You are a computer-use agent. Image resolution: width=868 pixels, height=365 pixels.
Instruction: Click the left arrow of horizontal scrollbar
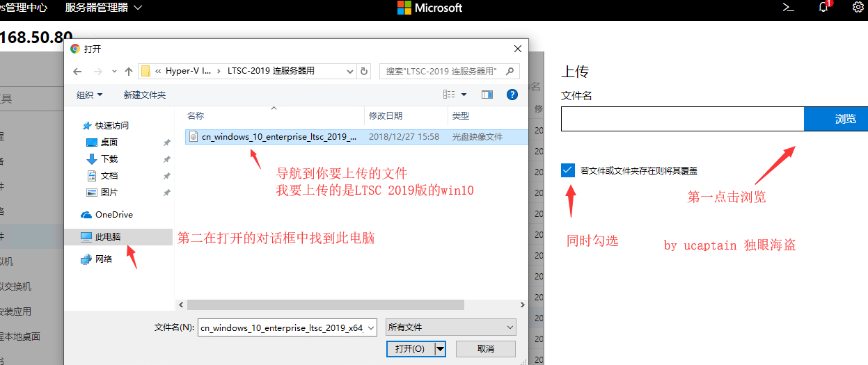click(182, 305)
